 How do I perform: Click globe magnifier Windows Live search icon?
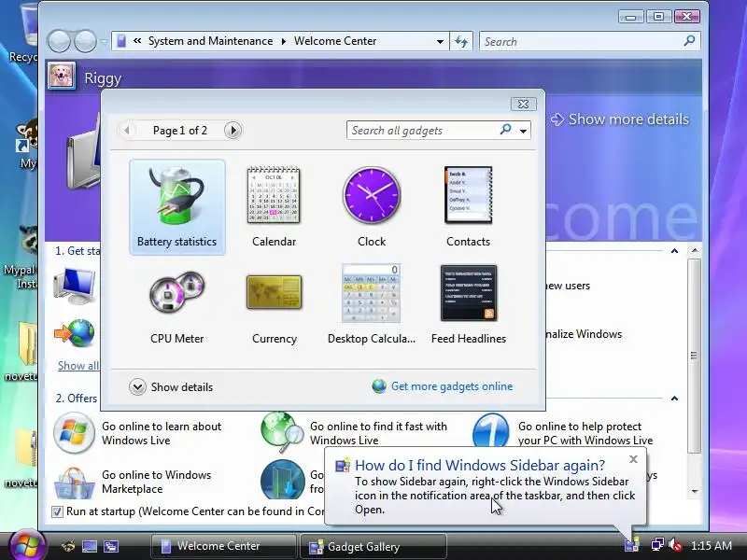tap(283, 432)
